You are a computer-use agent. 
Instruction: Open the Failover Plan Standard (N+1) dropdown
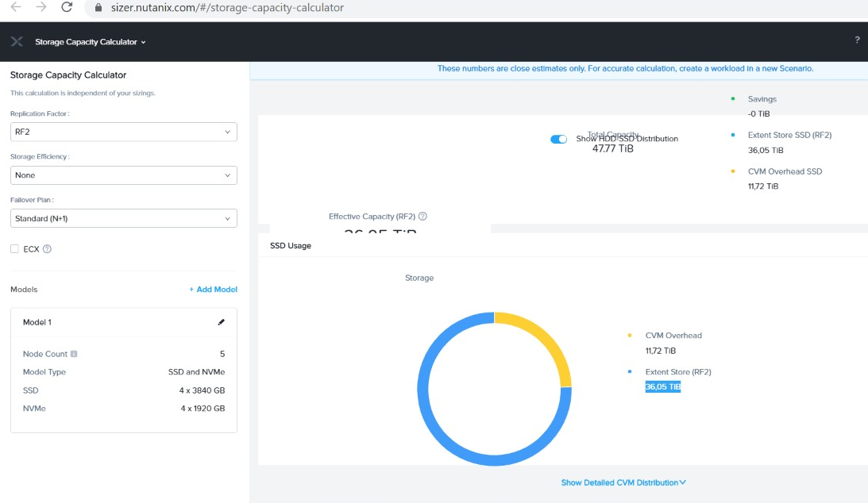(x=123, y=218)
